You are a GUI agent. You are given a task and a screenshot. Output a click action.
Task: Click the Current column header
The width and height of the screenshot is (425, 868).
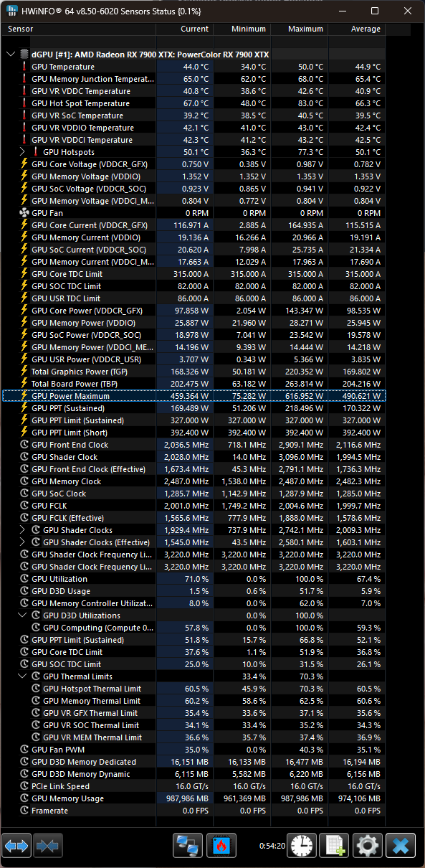point(184,29)
